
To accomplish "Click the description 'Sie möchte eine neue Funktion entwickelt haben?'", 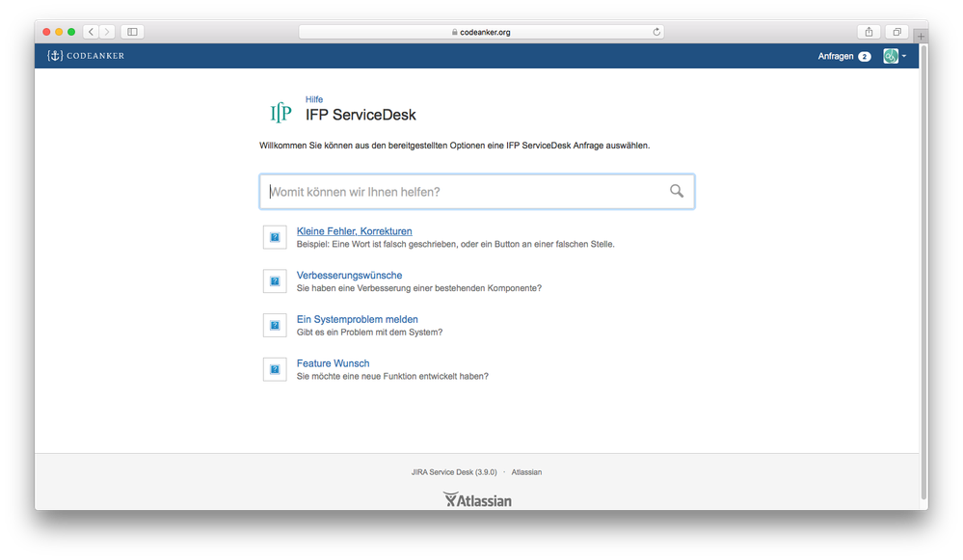I will (392, 377).
